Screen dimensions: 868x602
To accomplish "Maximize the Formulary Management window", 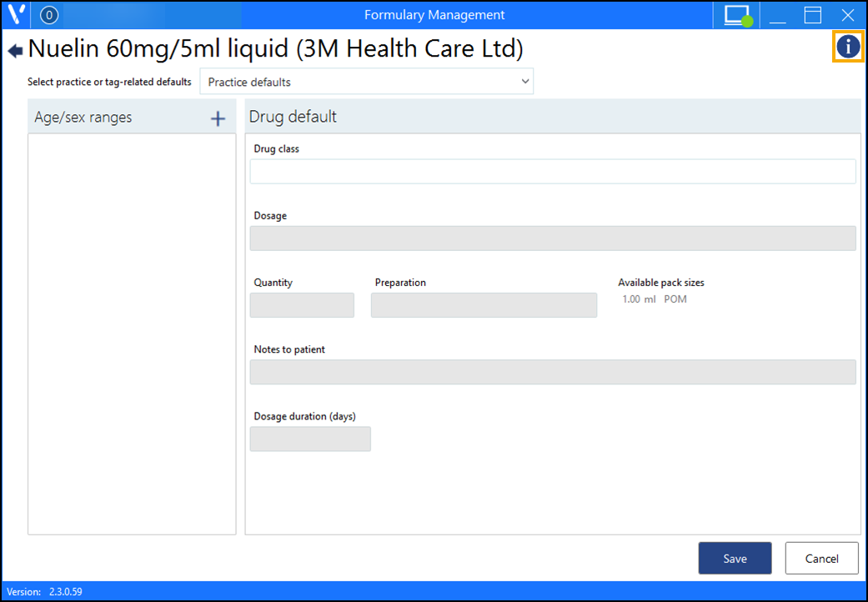I will click(x=812, y=15).
